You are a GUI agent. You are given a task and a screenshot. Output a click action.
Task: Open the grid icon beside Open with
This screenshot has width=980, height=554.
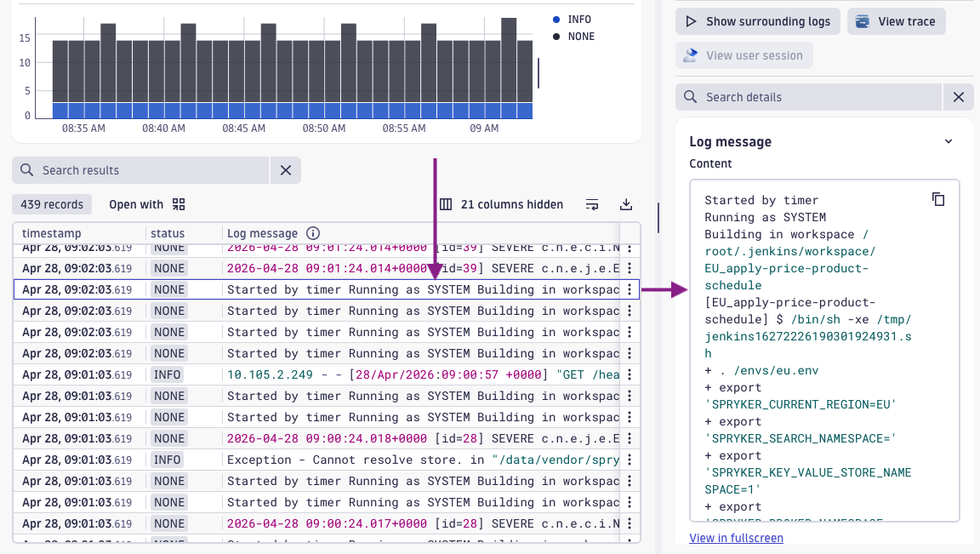click(179, 204)
